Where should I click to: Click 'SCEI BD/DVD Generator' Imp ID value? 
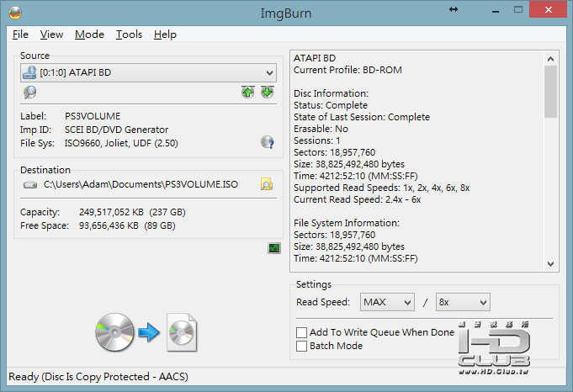coord(117,130)
